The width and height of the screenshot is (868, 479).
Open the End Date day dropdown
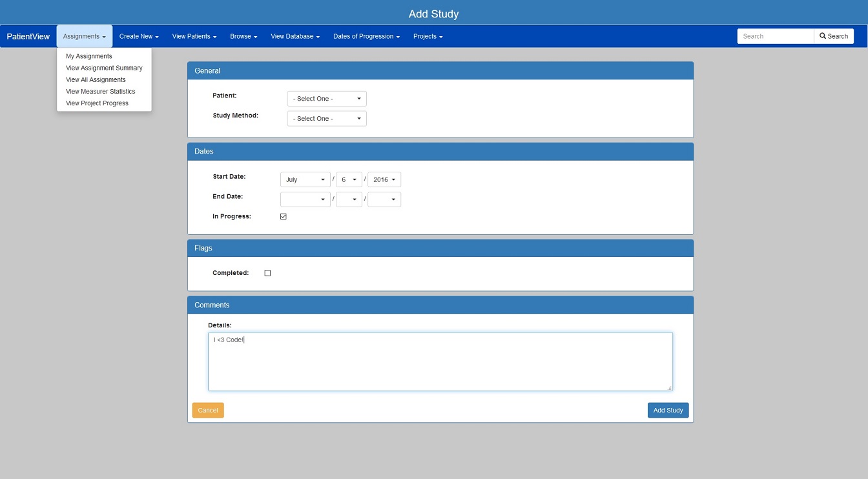pyautogui.click(x=349, y=199)
